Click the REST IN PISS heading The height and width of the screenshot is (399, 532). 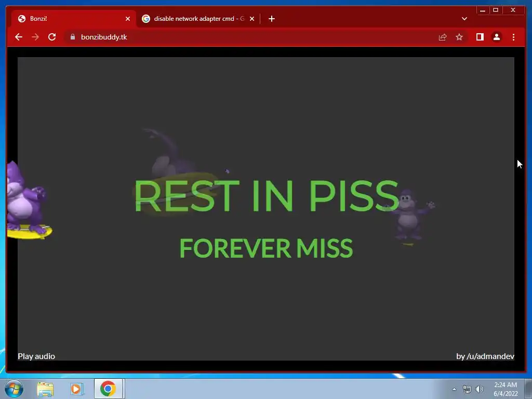[x=267, y=196]
